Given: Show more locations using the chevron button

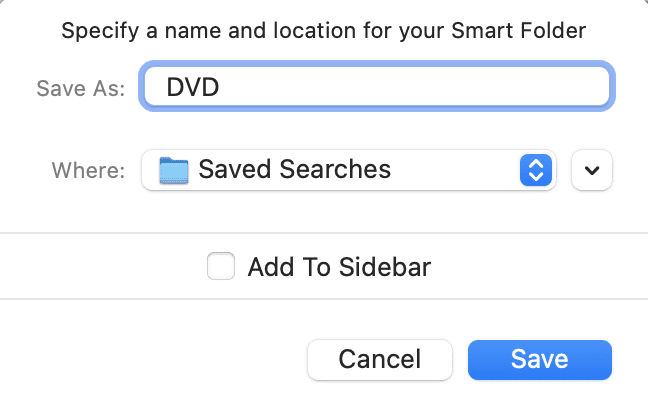Looking at the screenshot, I should [x=591, y=170].
